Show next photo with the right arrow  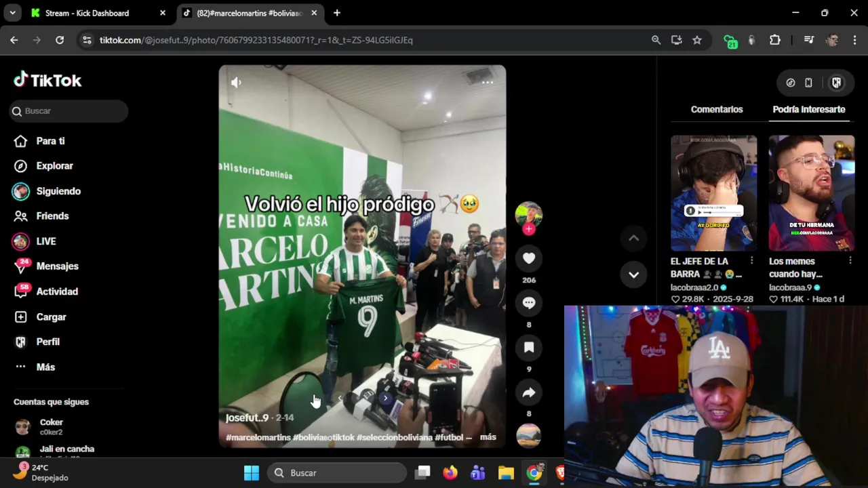(x=385, y=399)
